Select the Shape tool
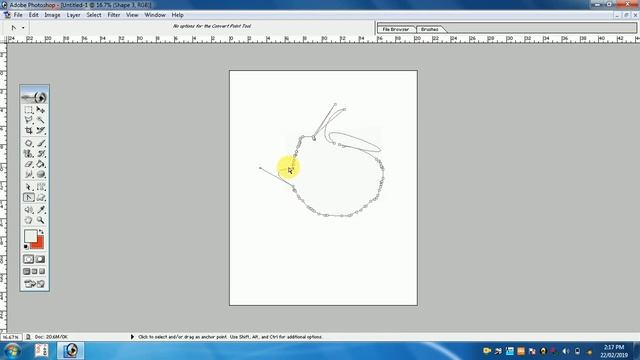The image size is (640, 360). [40, 198]
